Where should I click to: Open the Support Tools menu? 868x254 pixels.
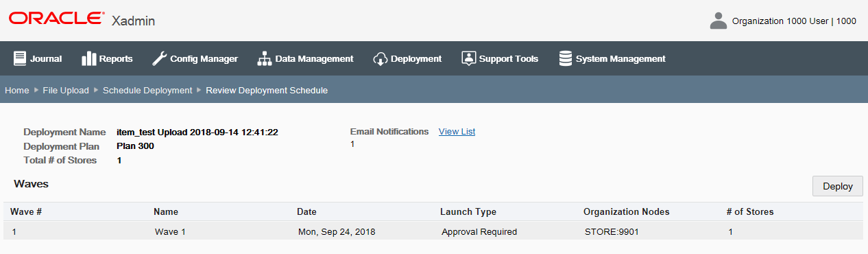click(500, 58)
